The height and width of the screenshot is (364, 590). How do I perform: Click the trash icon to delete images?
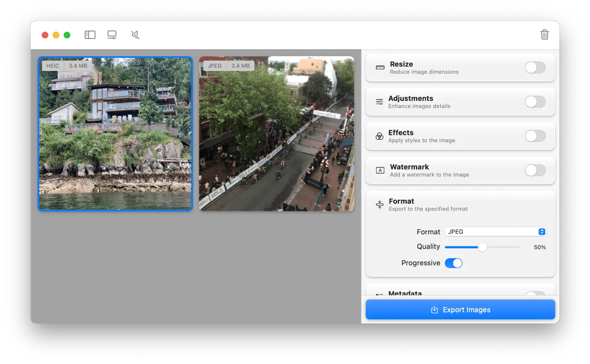(x=545, y=35)
